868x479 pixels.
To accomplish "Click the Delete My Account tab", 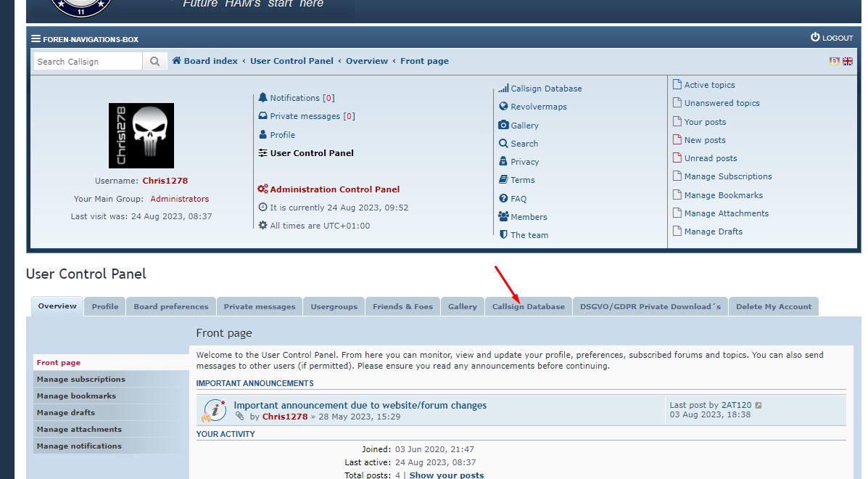I will tap(773, 307).
